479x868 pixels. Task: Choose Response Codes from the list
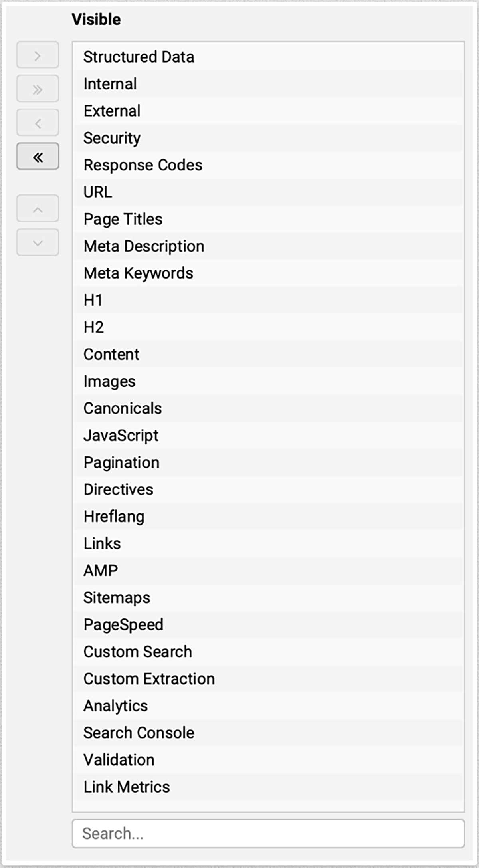[268, 165]
